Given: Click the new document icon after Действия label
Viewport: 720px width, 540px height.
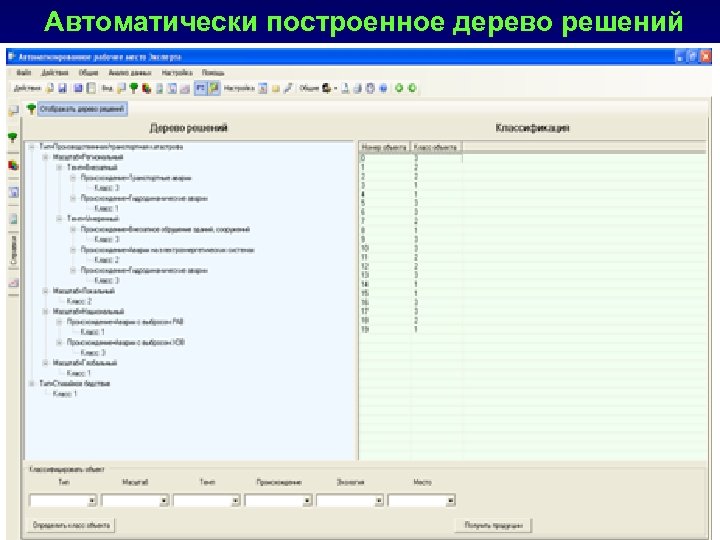Looking at the screenshot, I should [50, 88].
